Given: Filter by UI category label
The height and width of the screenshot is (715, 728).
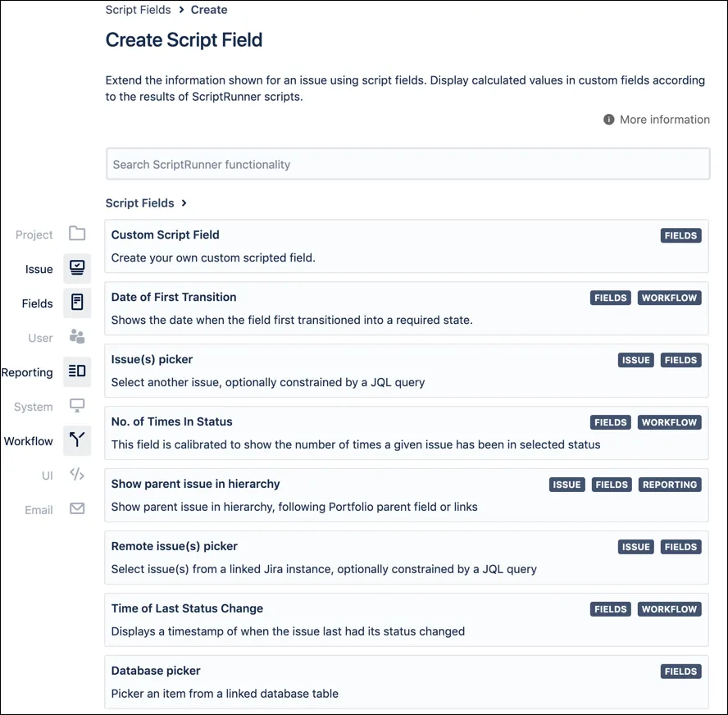Looking at the screenshot, I should pos(48,476).
